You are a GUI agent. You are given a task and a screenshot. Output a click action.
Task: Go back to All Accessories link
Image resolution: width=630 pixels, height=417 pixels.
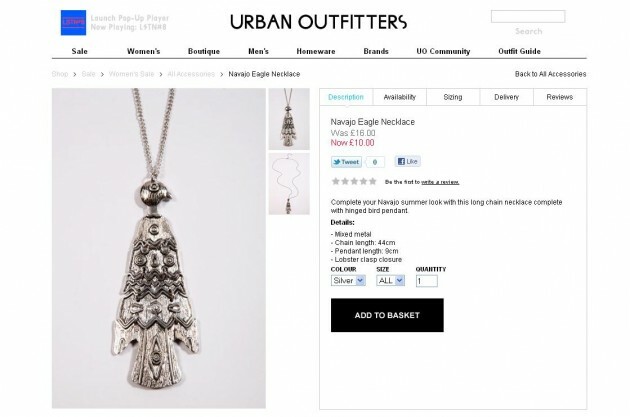click(x=550, y=74)
